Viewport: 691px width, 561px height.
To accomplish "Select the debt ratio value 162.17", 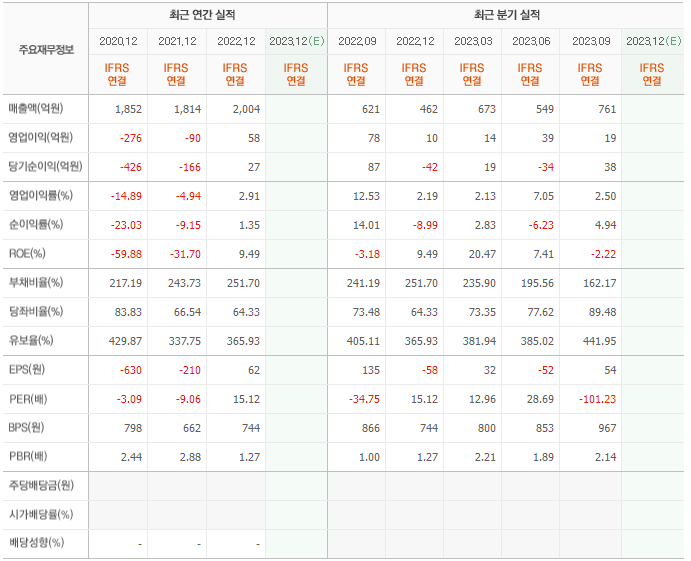I will 599,283.
